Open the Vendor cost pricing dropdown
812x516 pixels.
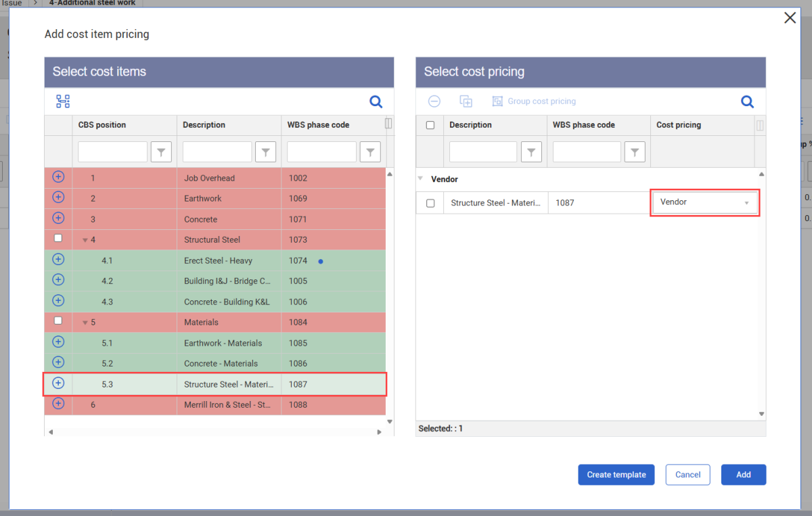tap(704, 202)
